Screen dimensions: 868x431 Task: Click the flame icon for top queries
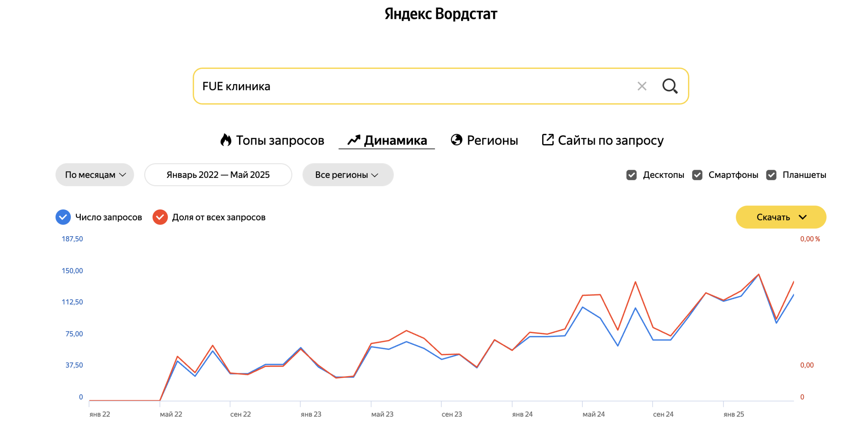(226, 140)
